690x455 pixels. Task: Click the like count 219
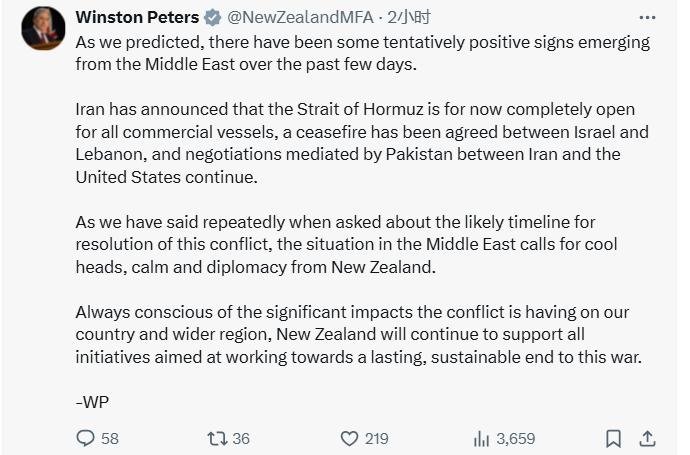coord(377,438)
